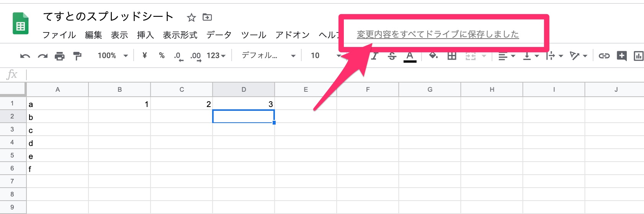This screenshot has height=214, width=644.
Task: Open the 123 number format dropdown
Action: tap(216, 56)
